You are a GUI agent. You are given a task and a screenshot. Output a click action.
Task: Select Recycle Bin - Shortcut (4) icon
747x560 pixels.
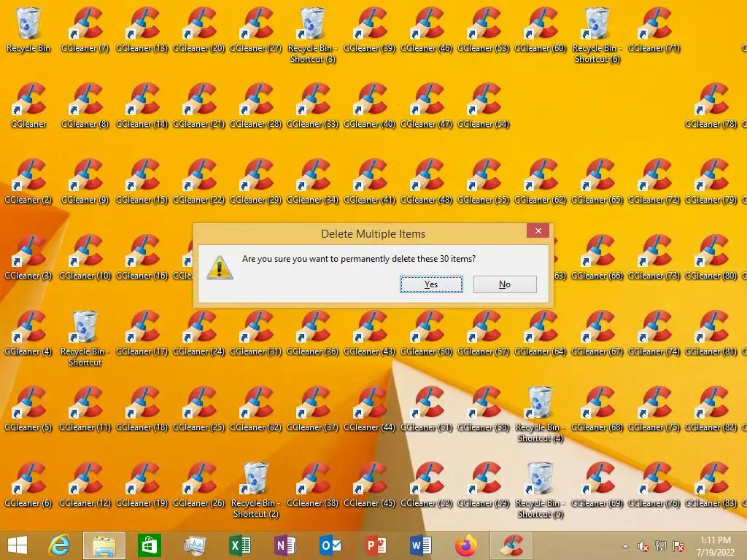(x=541, y=414)
